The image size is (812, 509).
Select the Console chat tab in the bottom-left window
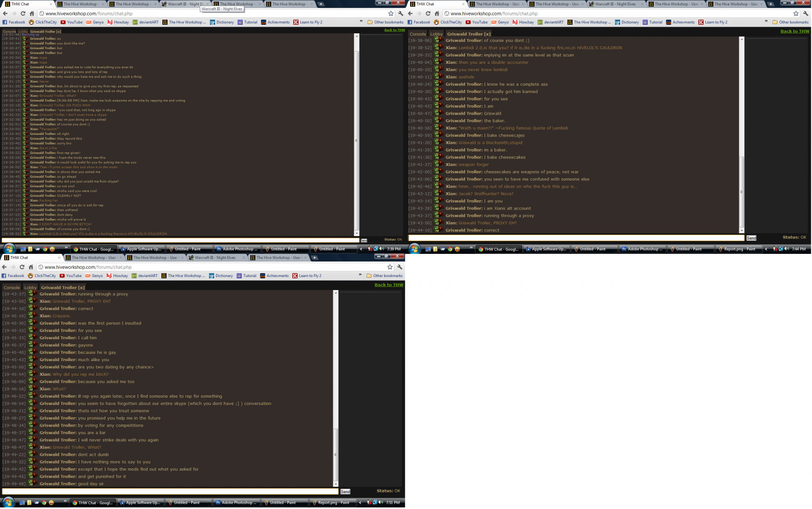(x=12, y=288)
